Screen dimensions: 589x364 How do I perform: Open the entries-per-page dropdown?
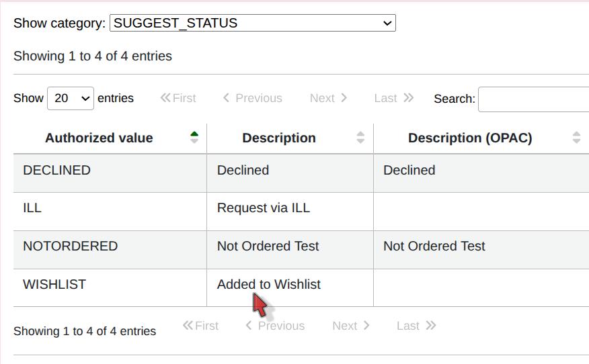pyautogui.click(x=71, y=98)
